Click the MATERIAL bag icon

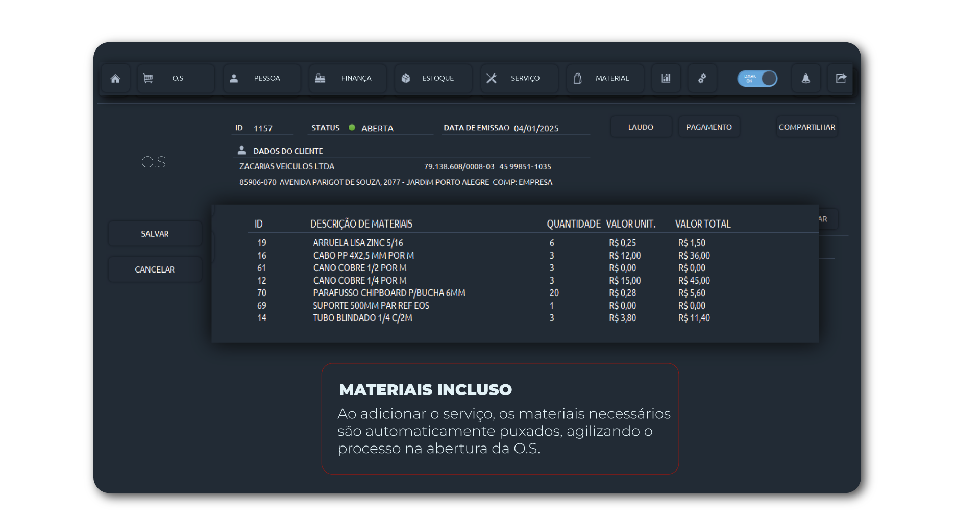point(578,79)
